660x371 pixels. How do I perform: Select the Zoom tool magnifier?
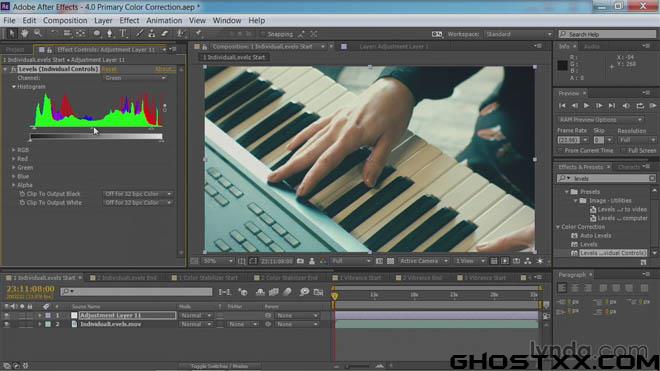(x=38, y=33)
